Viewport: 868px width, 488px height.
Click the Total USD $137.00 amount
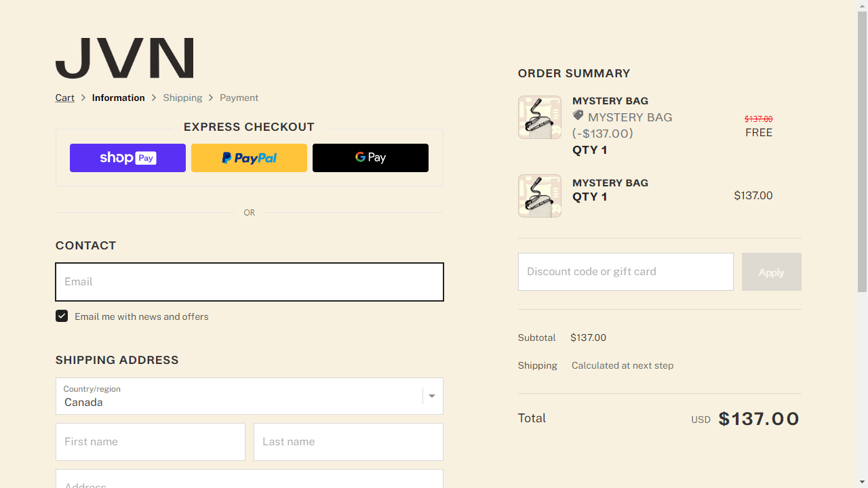759,419
